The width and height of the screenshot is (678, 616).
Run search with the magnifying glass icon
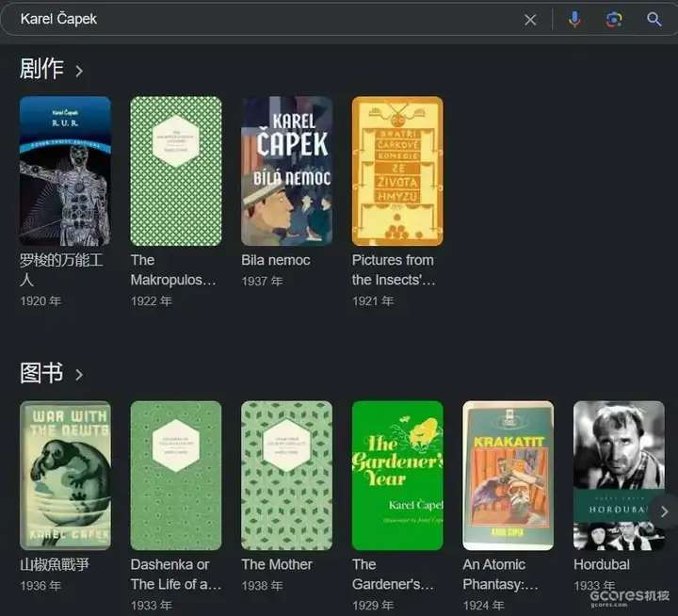coord(654,20)
